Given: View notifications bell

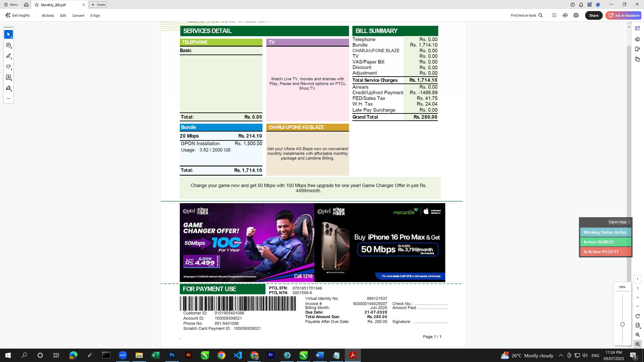Looking at the screenshot, I should [x=581, y=5].
